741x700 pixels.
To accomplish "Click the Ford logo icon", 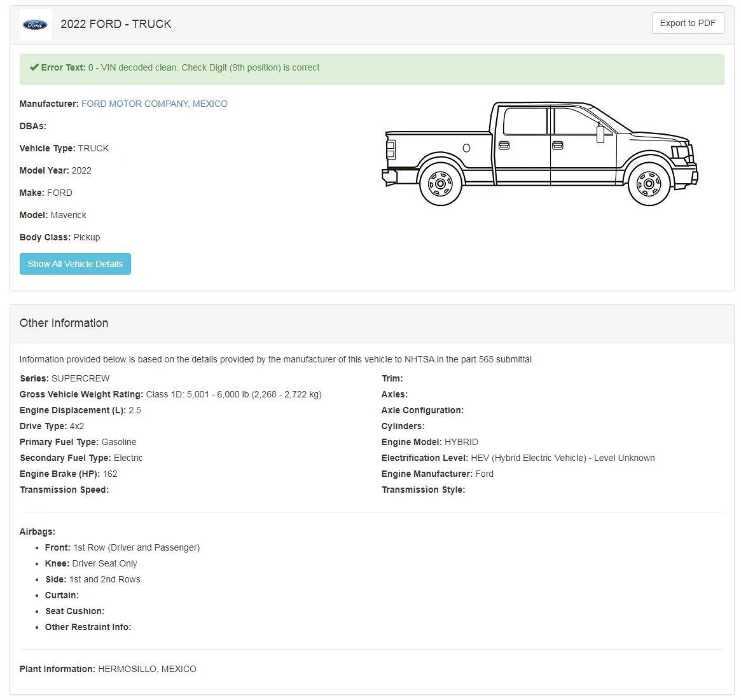I will pos(36,25).
